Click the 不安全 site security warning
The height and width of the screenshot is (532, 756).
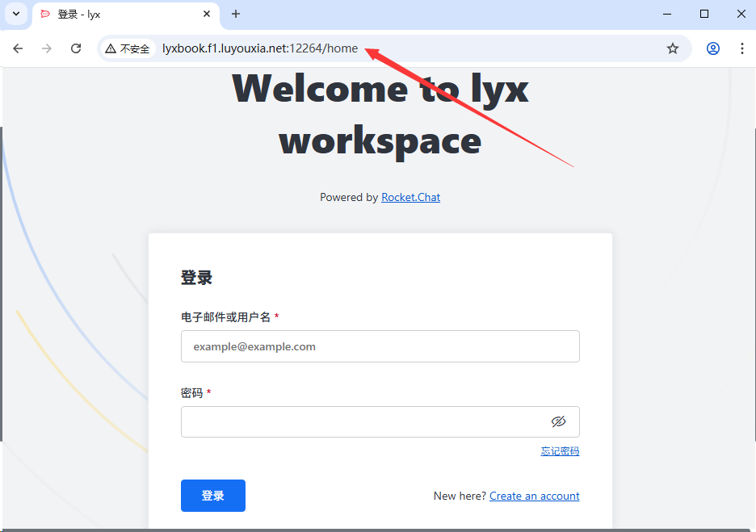128,48
